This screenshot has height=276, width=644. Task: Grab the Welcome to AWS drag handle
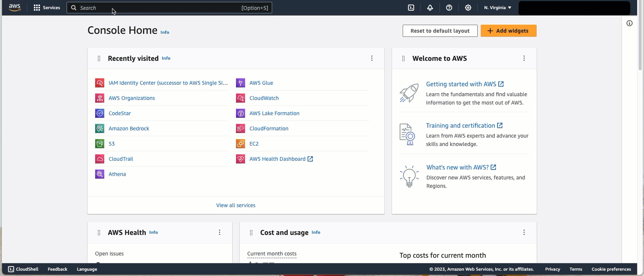pyautogui.click(x=403, y=59)
